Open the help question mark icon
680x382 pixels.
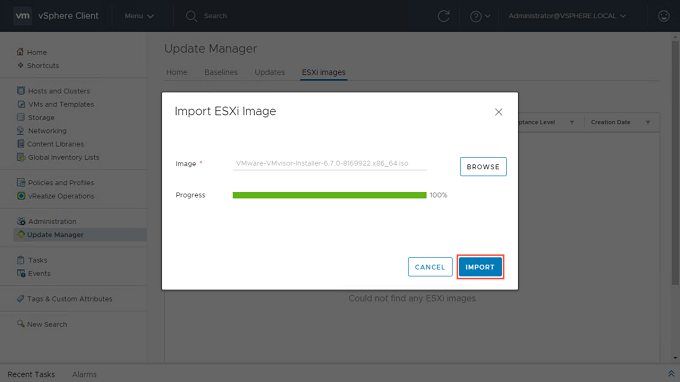[x=476, y=16]
